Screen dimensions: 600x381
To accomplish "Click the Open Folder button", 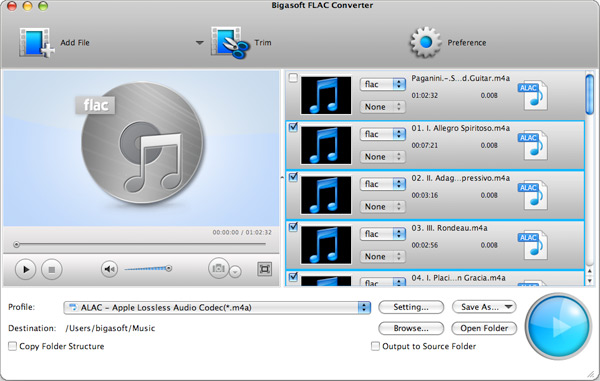I will click(484, 328).
